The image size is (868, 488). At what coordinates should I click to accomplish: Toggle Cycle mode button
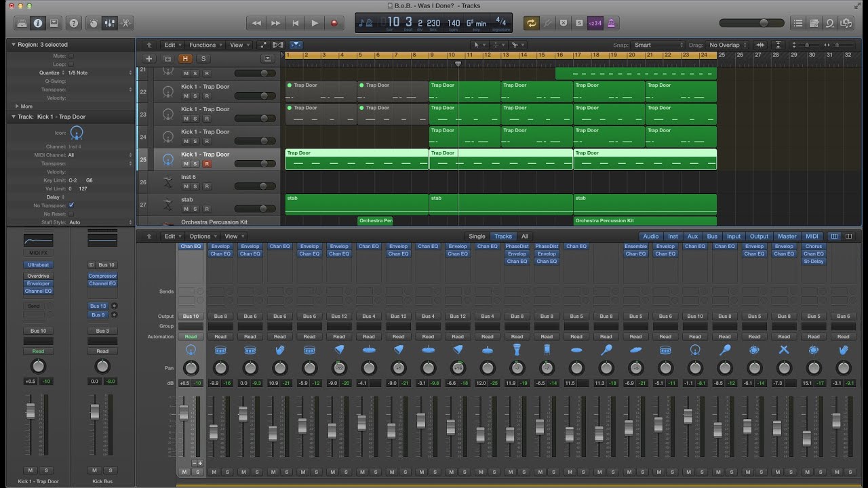(531, 23)
